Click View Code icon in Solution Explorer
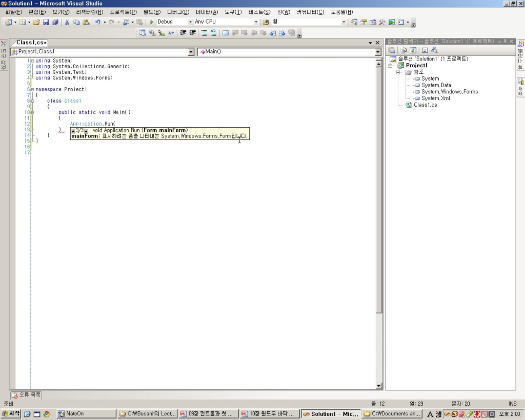The image size is (525, 420). pos(425,50)
